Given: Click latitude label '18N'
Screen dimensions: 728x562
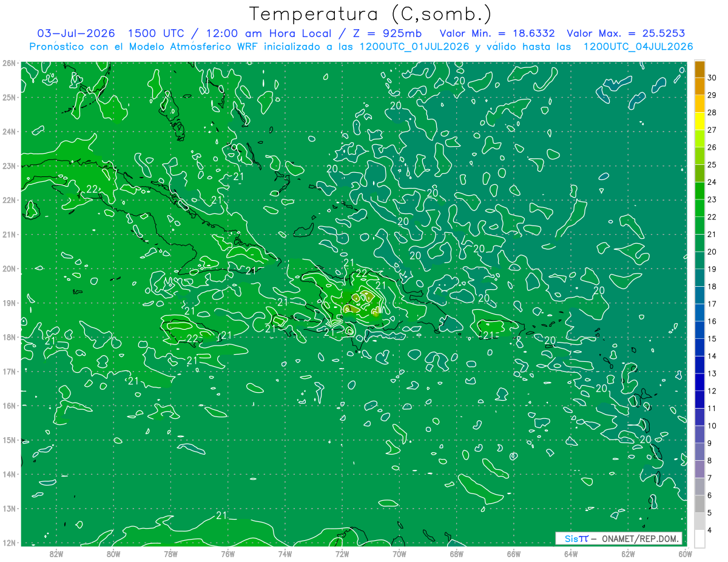Looking at the screenshot, I should [9, 337].
